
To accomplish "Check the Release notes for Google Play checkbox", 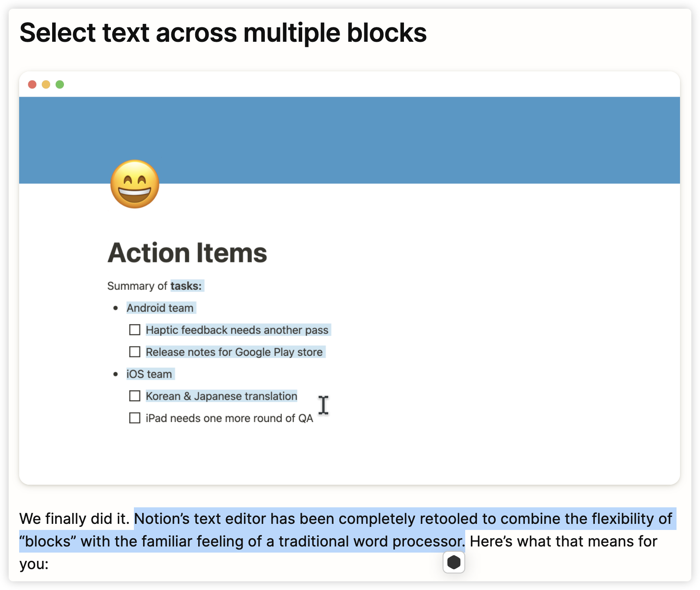I will click(135, 352).
